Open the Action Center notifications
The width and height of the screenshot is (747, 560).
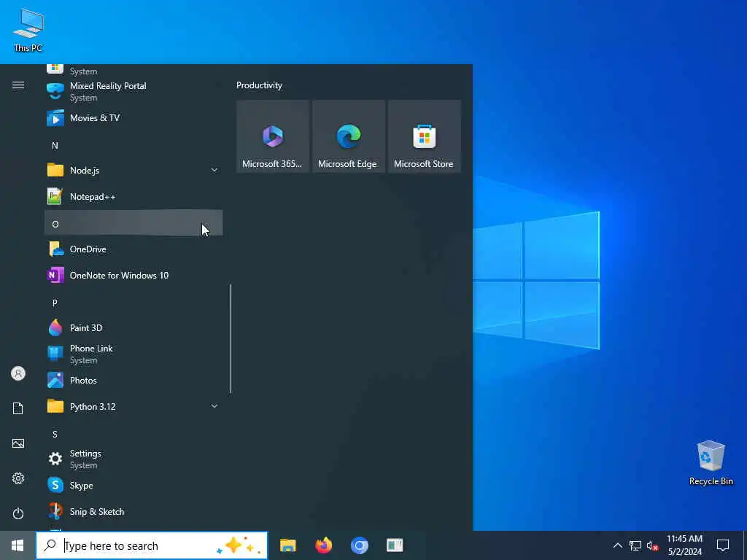(x=723, y=545)
